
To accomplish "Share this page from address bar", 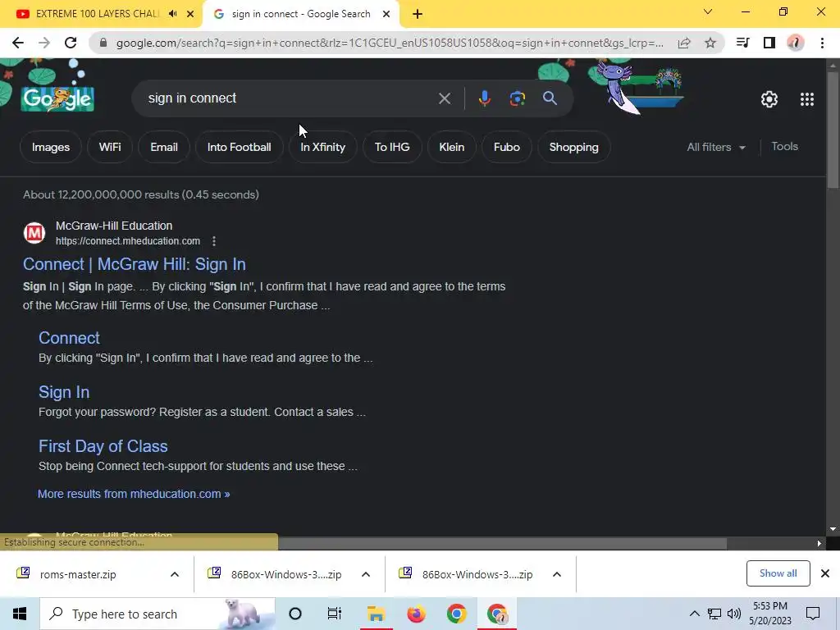I will (x=684, y=43).
